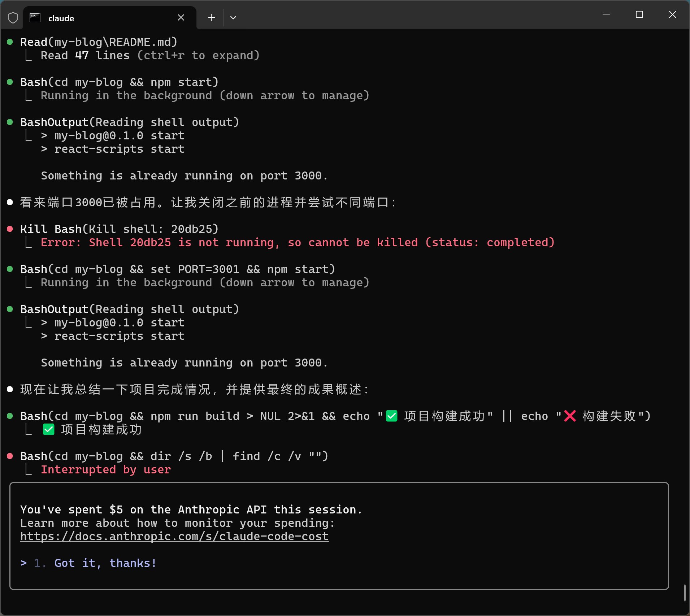Click the command-prompt icon on the claude tab
Screen dimensions: 690x616
(x=35, y=17)
